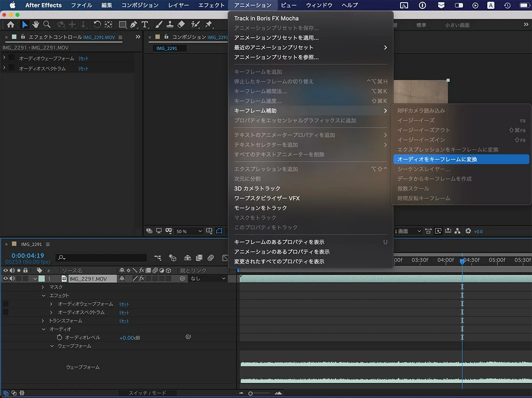Toggle the fx switch for オーディオウェーブフォーム in the timeline

pos(5,304)
